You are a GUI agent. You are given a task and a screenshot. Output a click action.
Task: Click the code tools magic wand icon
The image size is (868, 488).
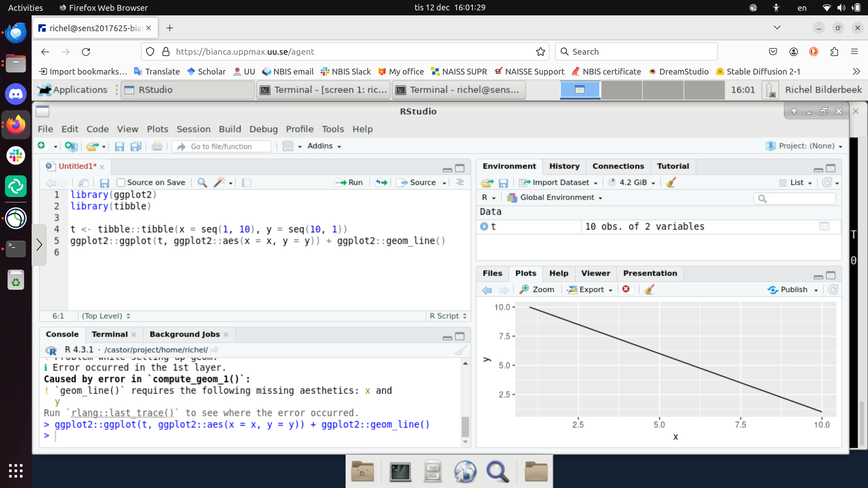219,183
